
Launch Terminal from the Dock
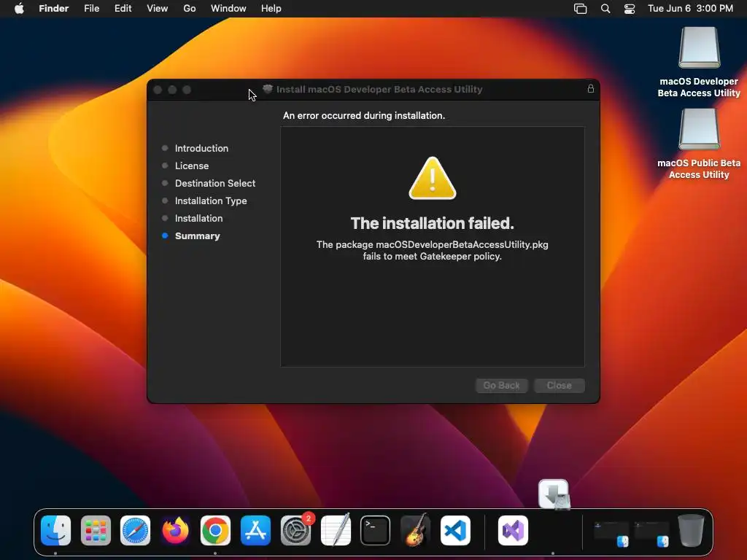tap(376, 530)
